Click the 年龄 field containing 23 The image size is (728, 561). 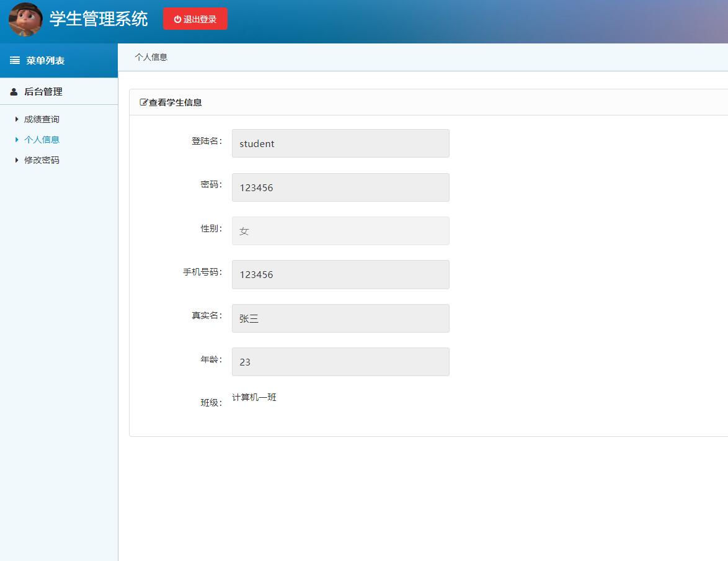coord(340,361)
